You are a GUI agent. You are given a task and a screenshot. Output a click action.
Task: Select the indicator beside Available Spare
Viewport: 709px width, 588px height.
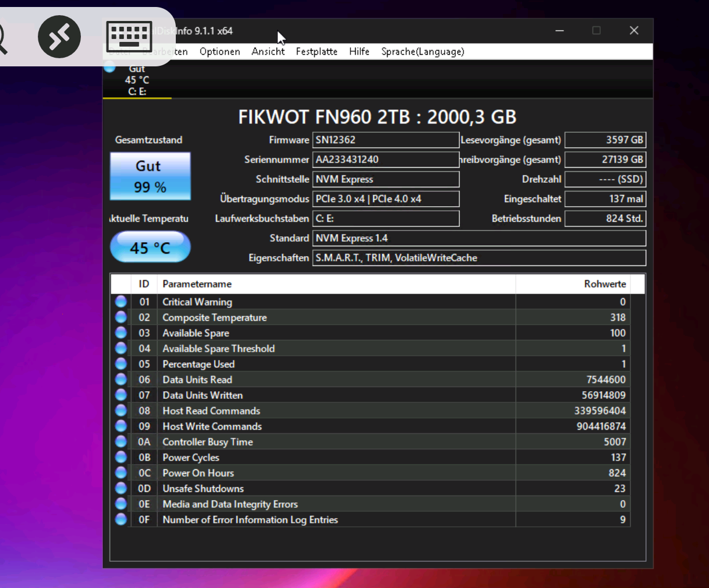[120, 332]
